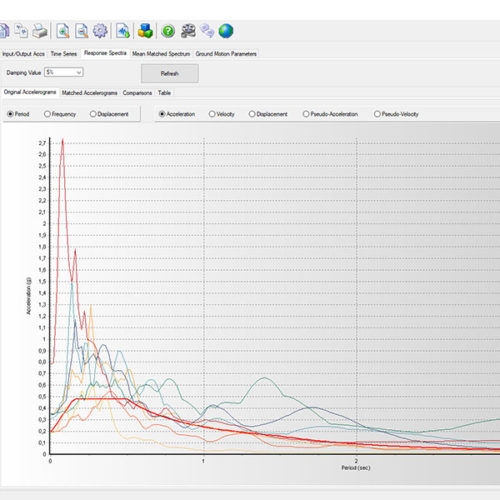This screenshot has height=500, width=500.
Task: Click the blue globe icon
Action: coord(226,31)
